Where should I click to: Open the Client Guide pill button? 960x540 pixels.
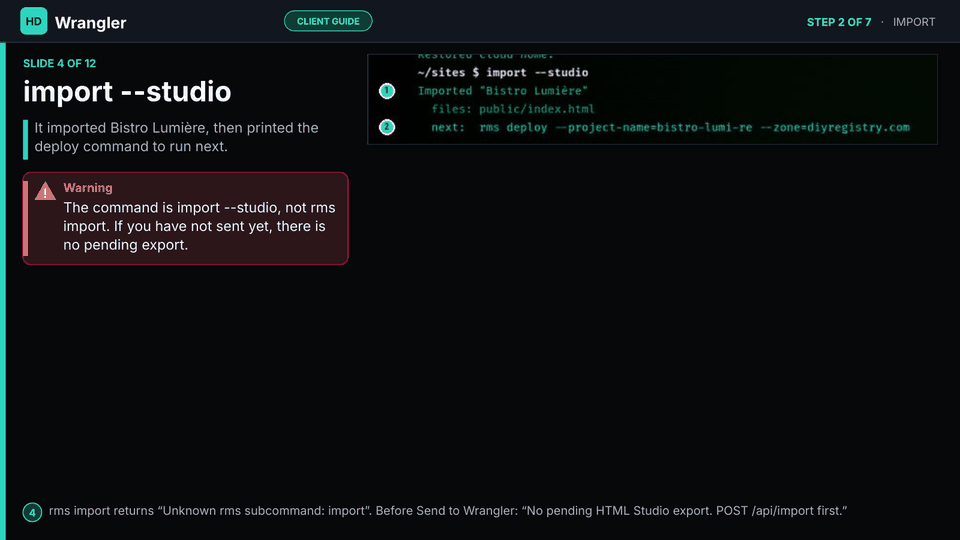(328, 21)
